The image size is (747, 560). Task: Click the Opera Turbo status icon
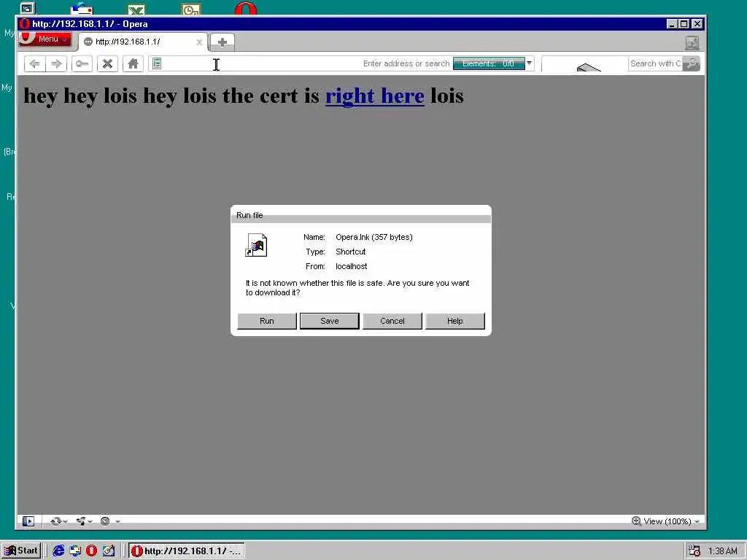(x=105, y=521)
